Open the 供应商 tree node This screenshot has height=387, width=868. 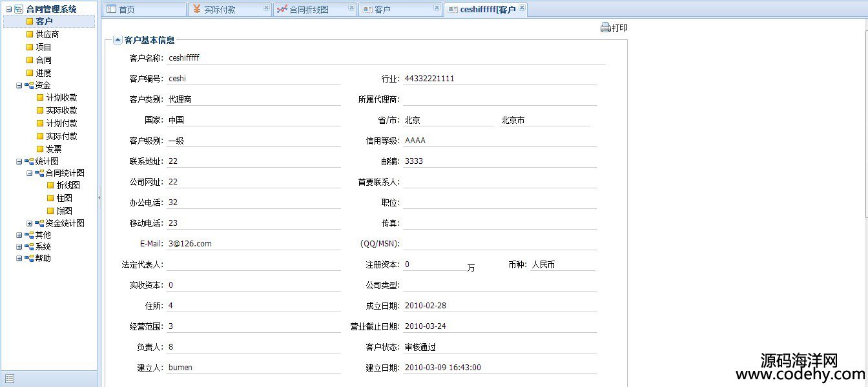click(x=47, y=34)
